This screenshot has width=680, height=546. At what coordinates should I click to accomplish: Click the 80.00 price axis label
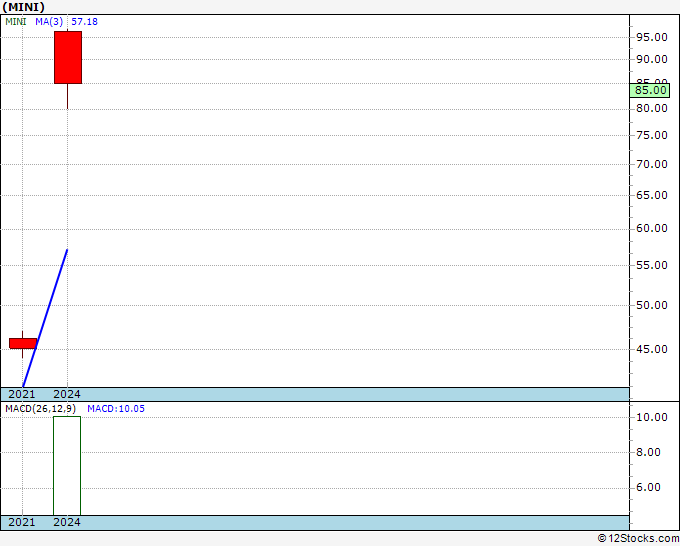[652, 108]
